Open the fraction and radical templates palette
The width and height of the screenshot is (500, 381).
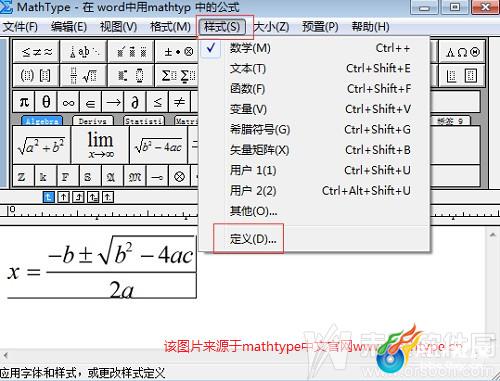(84, 76)
